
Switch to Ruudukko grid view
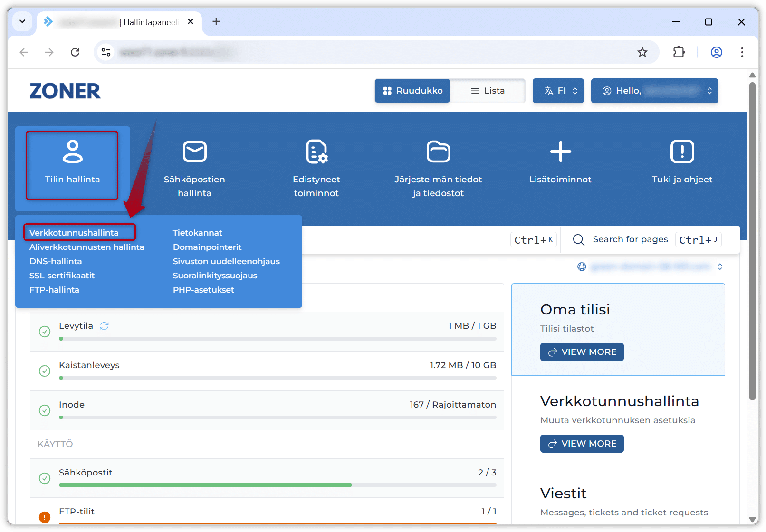[x=412, y=91]
